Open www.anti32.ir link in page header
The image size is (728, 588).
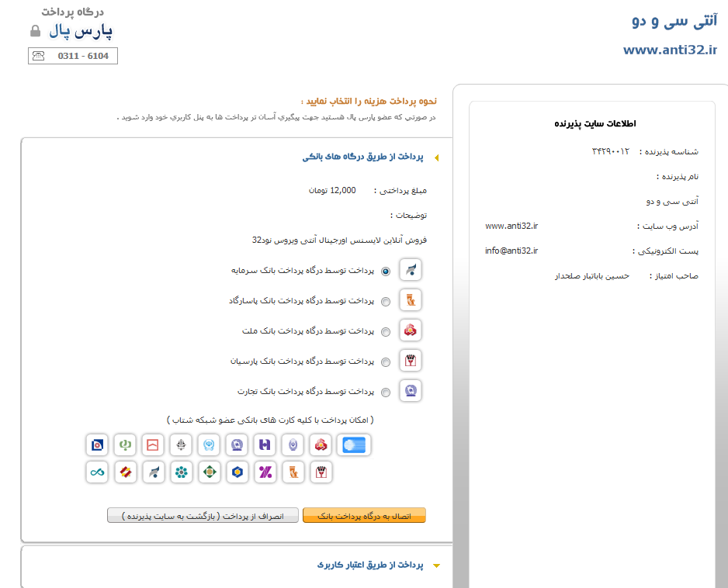tap(670, 50)
